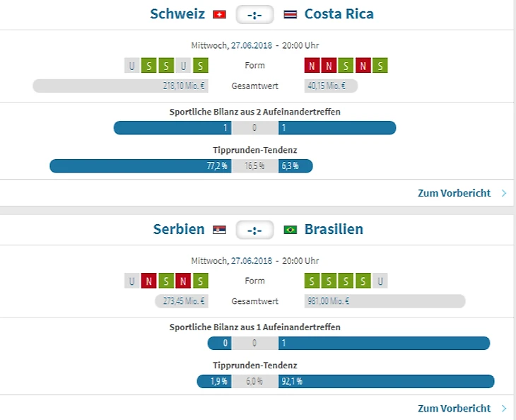
Task: Click the chevron arrow in the Serbien match
Action: point(504,408)
